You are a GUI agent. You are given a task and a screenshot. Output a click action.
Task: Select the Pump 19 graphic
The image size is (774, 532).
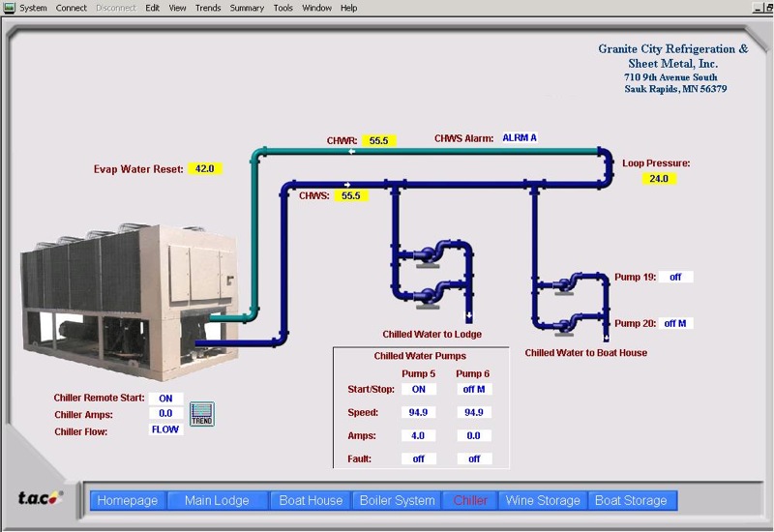(564, 284)
